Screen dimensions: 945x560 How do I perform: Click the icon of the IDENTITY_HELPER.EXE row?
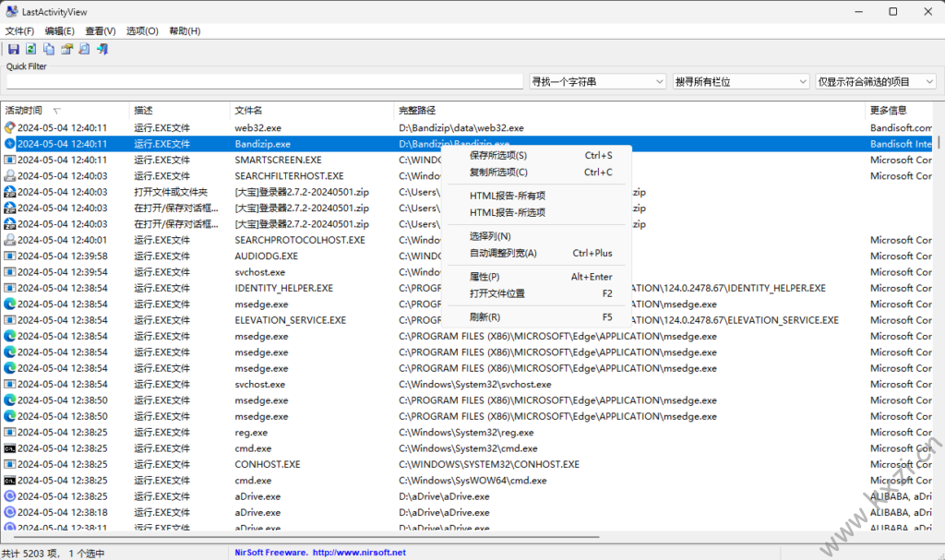click(x=9, y=288)
